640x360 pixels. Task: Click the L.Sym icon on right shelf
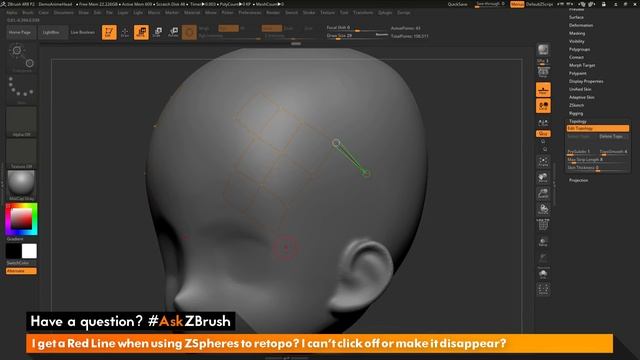543,122
